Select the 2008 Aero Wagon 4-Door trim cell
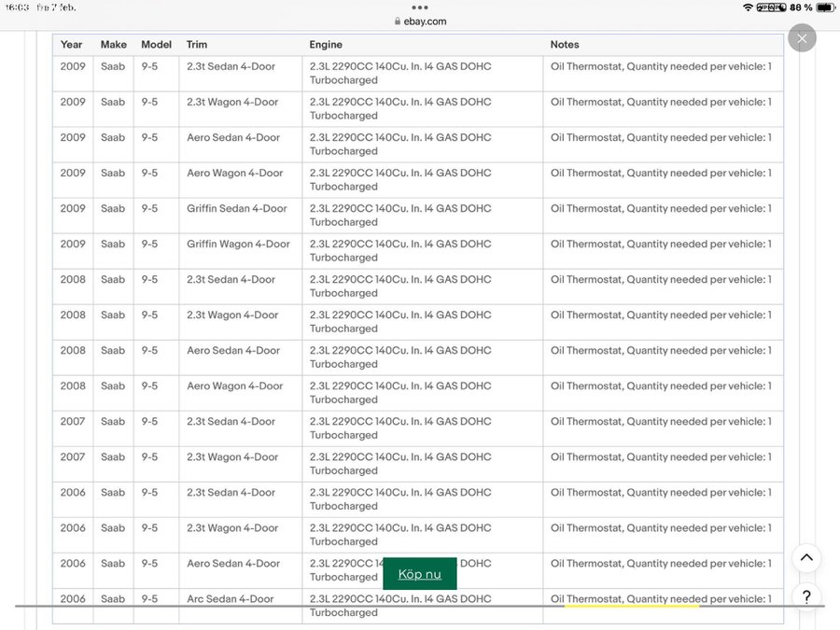This screenshot has height=630, width=840. tap(234, 386)
